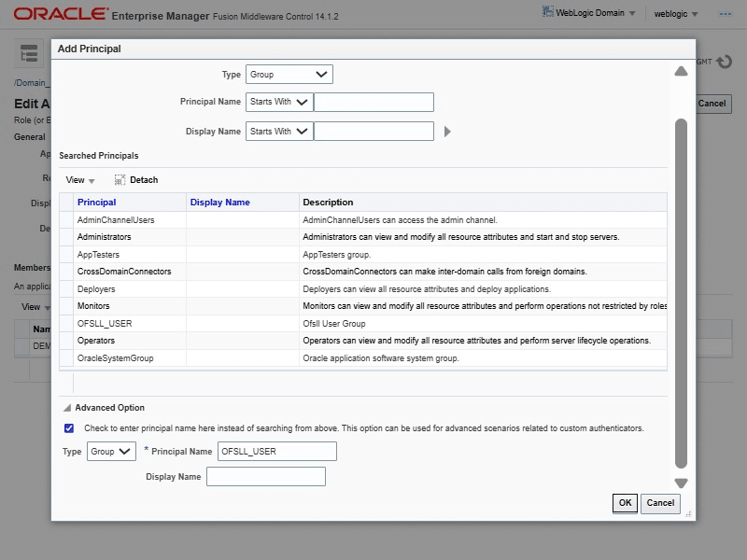Open Display Name Starts With dropdown
The height and width of the screenshot is (560, 747).
[x=279, y=132]
